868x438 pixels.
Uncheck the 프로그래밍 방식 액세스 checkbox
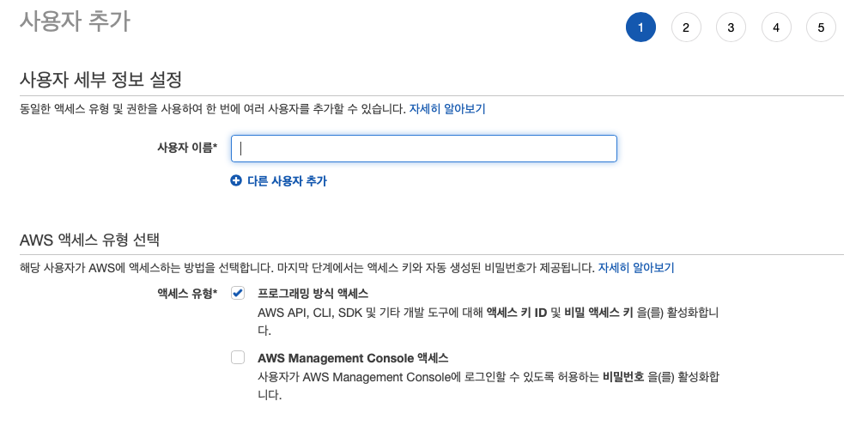238,294
